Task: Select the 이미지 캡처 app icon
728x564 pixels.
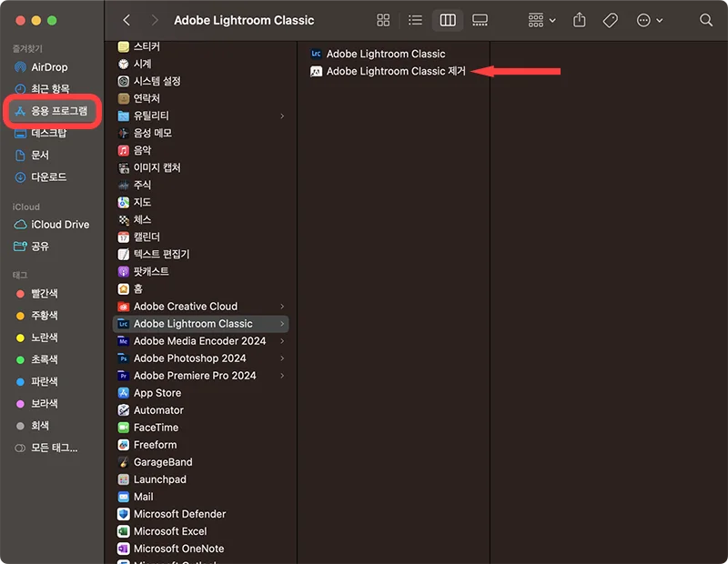Action: (x=123, y=167)
